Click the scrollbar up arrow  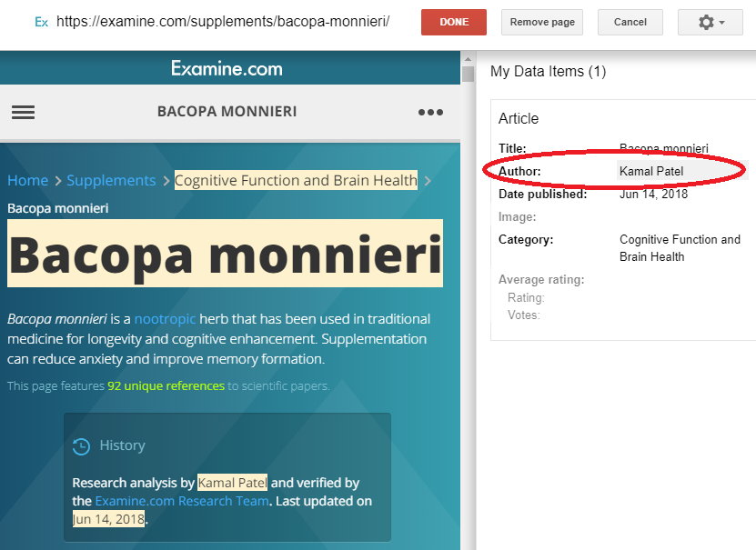(x=468, y=59)
